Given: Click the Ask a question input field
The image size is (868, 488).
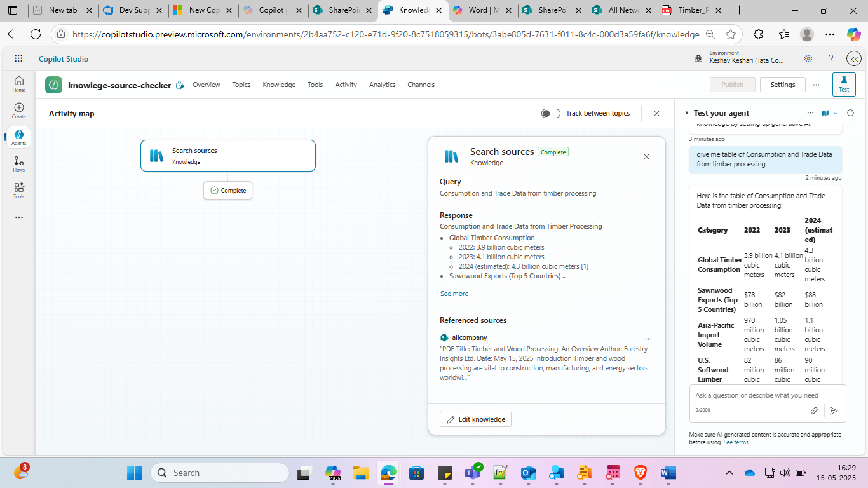Looking at the screenshot, I should point(768,395).
